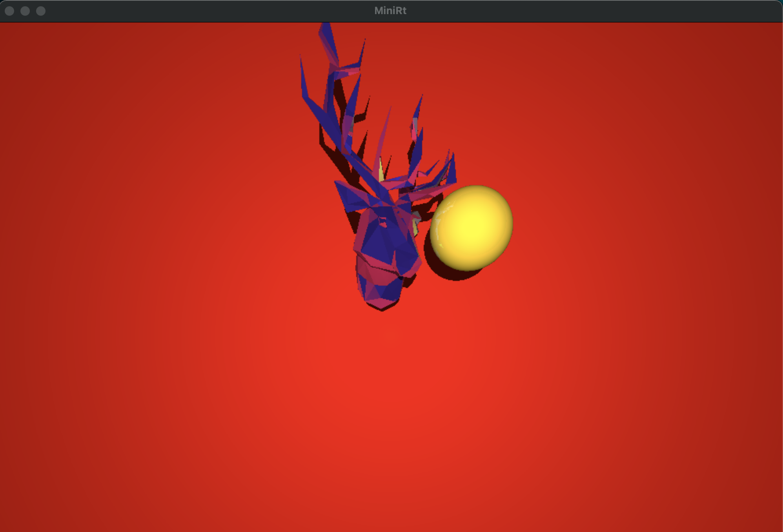Minimize the MiniRt window
This screenshot has height=532, width=783.
point(25,11)
